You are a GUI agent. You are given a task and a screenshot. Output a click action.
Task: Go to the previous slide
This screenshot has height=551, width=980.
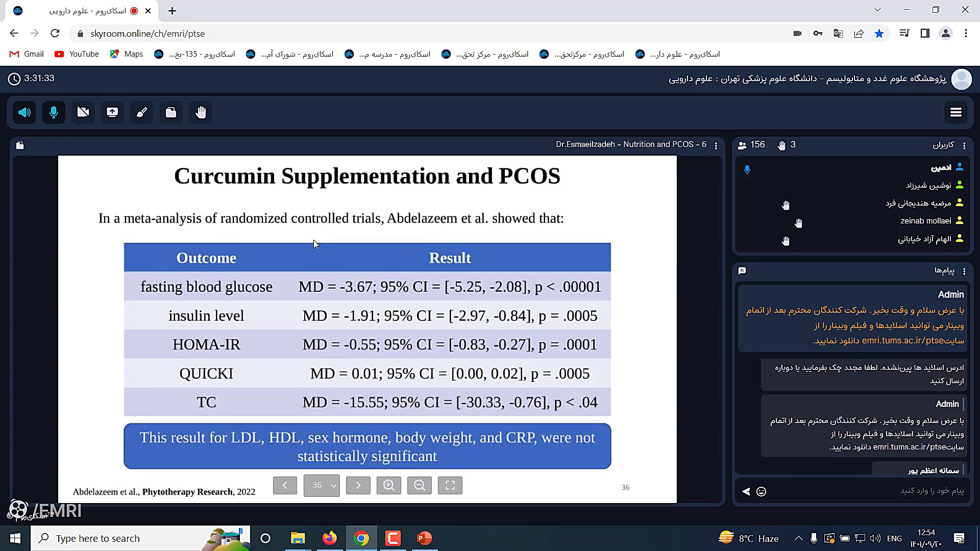285,485
